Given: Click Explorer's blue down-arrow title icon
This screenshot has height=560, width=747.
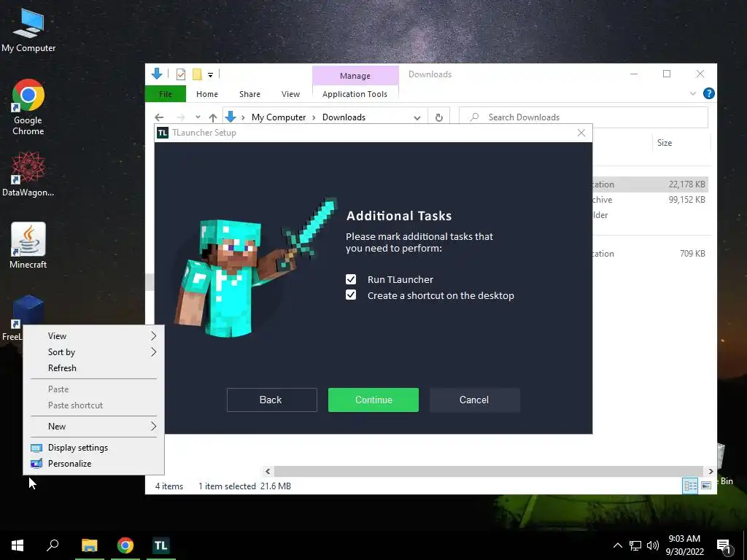Looking at the screenshot, I should coord(157,74).
